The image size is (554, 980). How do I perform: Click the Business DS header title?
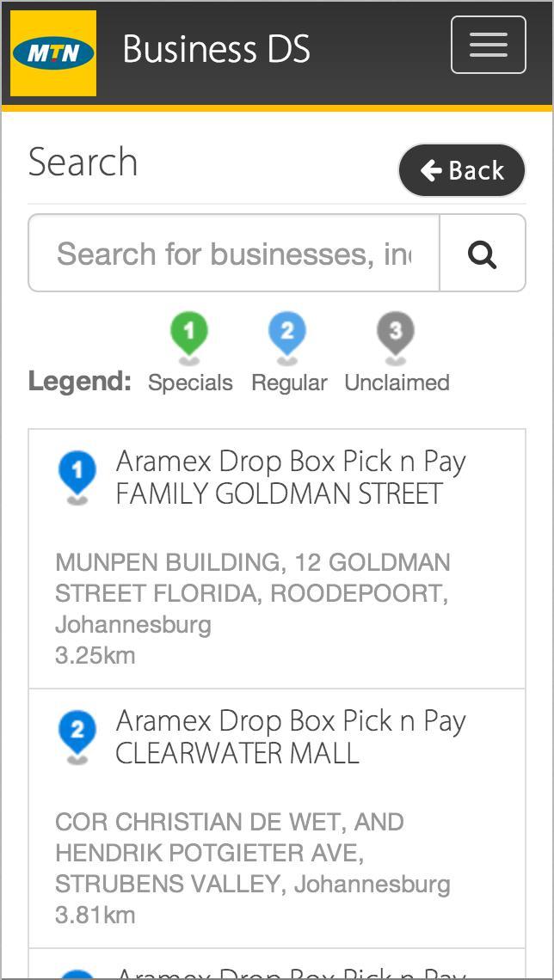pyautogui.click(x=216, y=49)
